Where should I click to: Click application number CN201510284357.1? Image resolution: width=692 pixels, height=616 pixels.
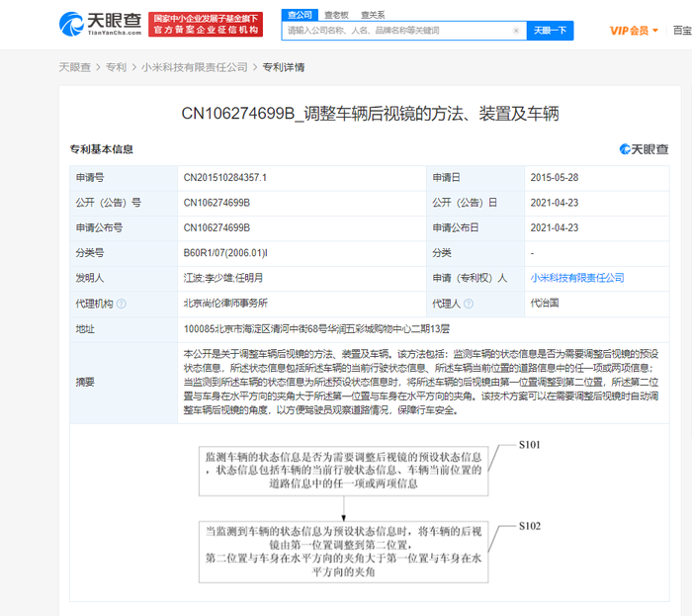point(225,177)
